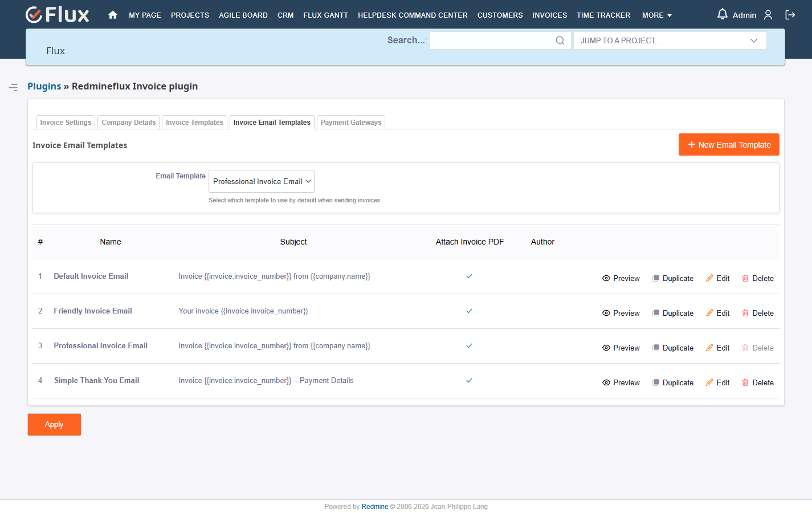Open Professional Invoice Email name link
Viewport: 812px width, 513px height.
click(101, 345)
